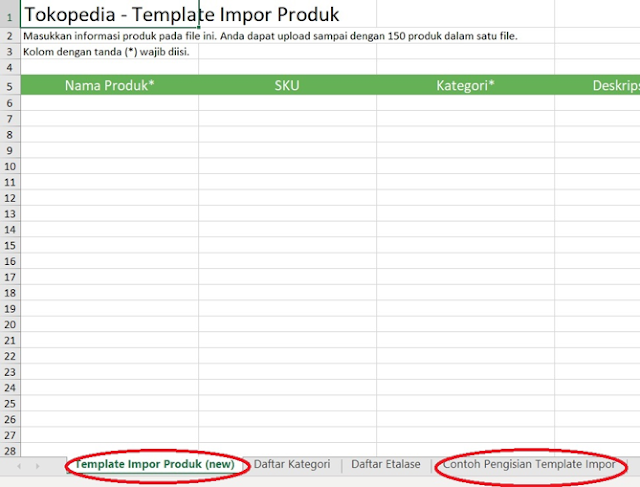Open Contoh Pengisian Template Impor sheet
Viewport: 640px width, 487px height.
(529, 465)
